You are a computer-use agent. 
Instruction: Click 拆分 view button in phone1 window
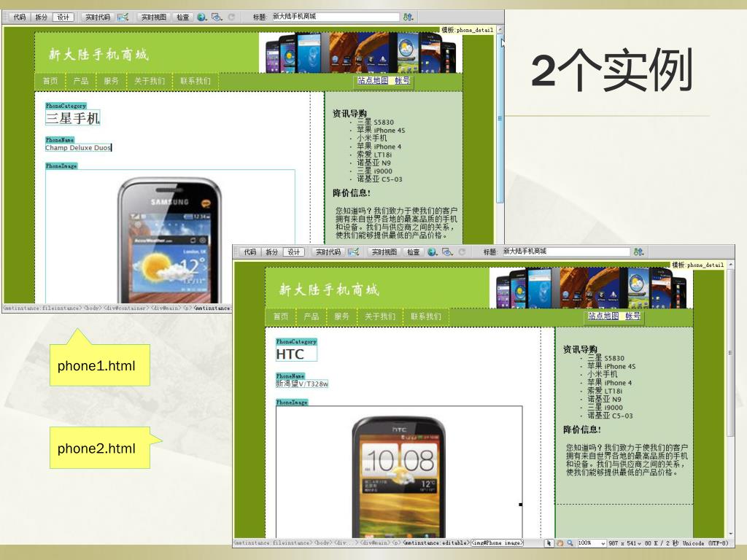42,17
